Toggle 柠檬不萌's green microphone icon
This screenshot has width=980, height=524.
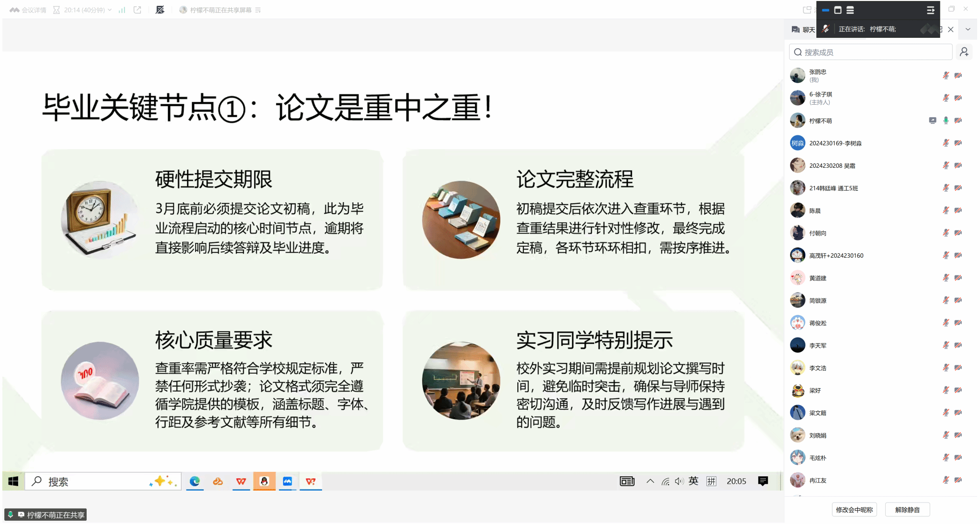tap(946, 120)
